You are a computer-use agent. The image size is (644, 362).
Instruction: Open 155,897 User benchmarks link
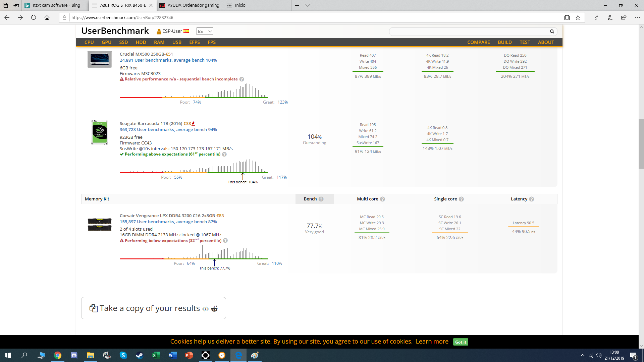click(x=168, y=222)
